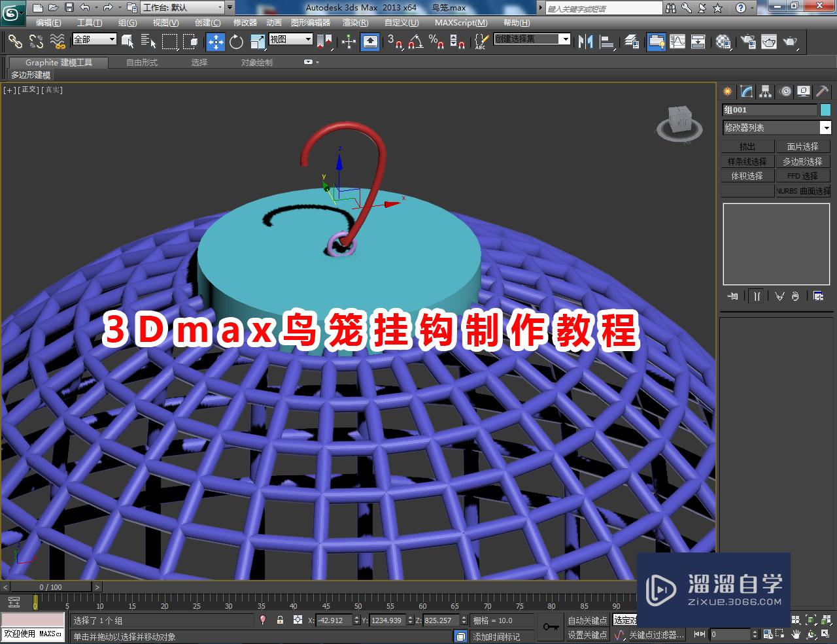
Task: Click the 设置关键点 button
Action: [587, 635]
